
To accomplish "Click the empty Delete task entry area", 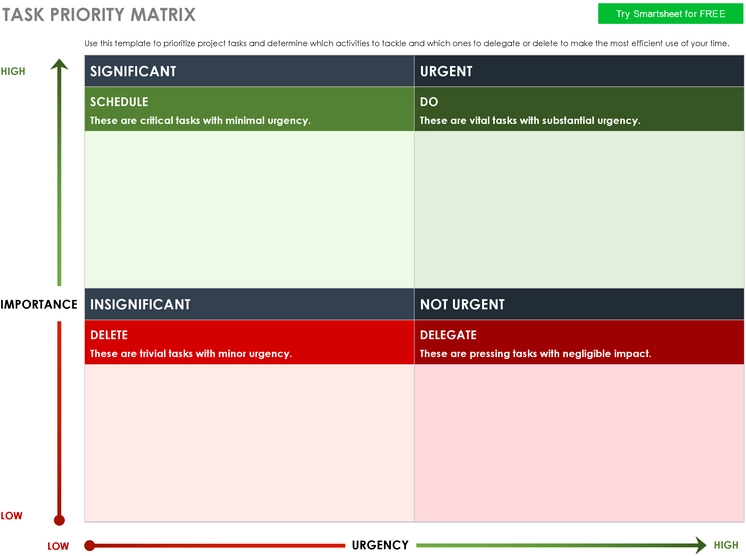I will [249, 443].
